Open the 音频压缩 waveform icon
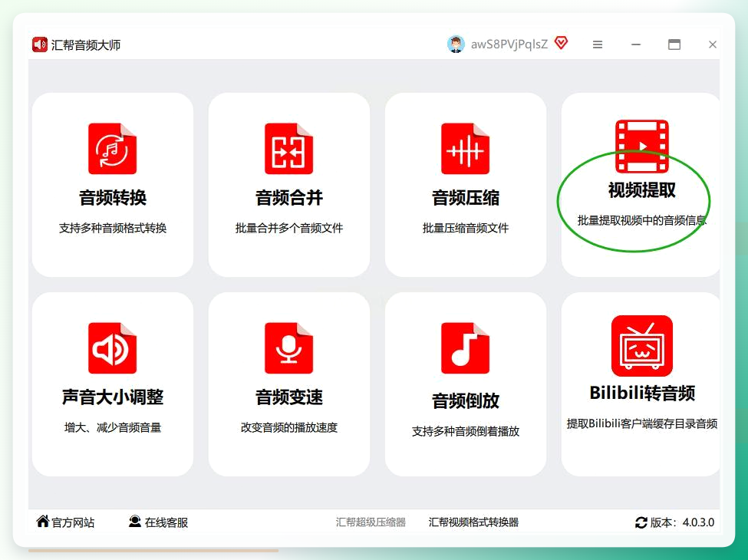The width and height of the screenshot is (748, 560). [466, 148]
